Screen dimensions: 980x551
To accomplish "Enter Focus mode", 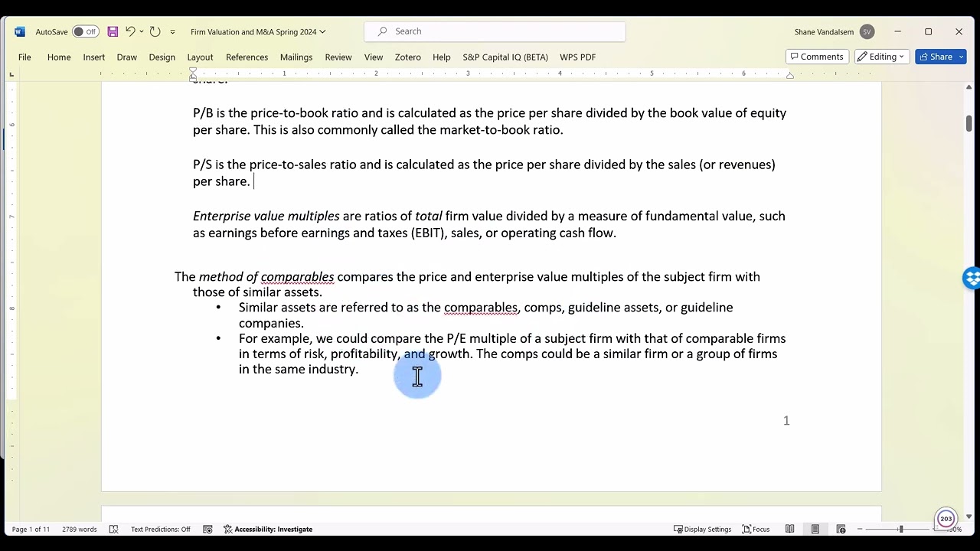I will pyautogui.click(x=756, y=530).
